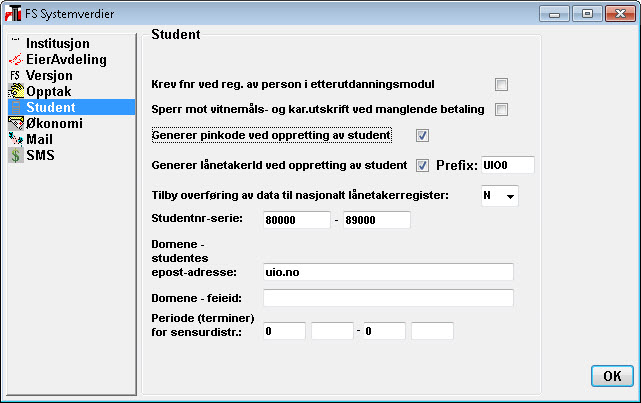641x403 pixels.
Task: Click the Opptak sidebar icon
Action: [x=16, y=91]
